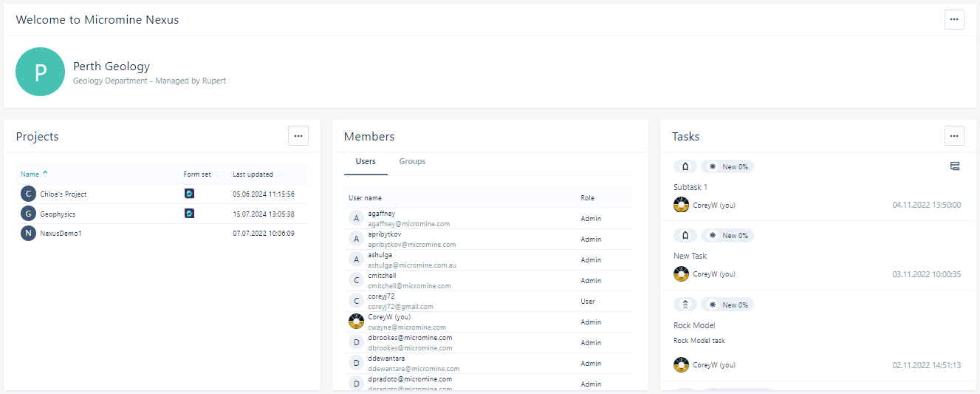Click the timestamp 04.11.2022 13:50:00

click(x=927, y=205)
